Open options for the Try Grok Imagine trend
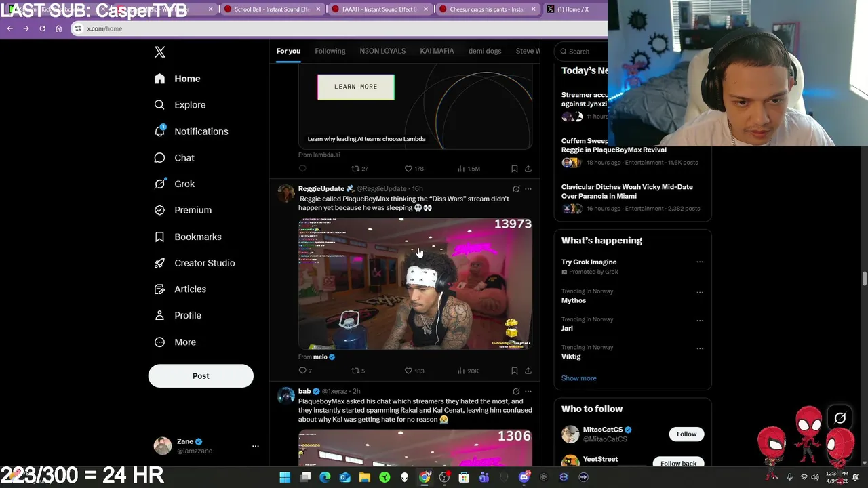The width and height of the screenshot is (868, 488). pos(700,262)
